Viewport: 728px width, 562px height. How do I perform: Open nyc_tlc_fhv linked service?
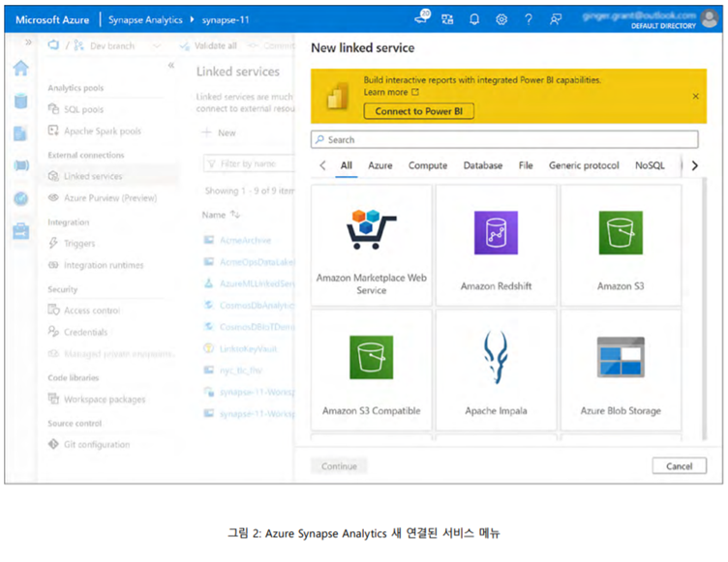click(240, 370)
